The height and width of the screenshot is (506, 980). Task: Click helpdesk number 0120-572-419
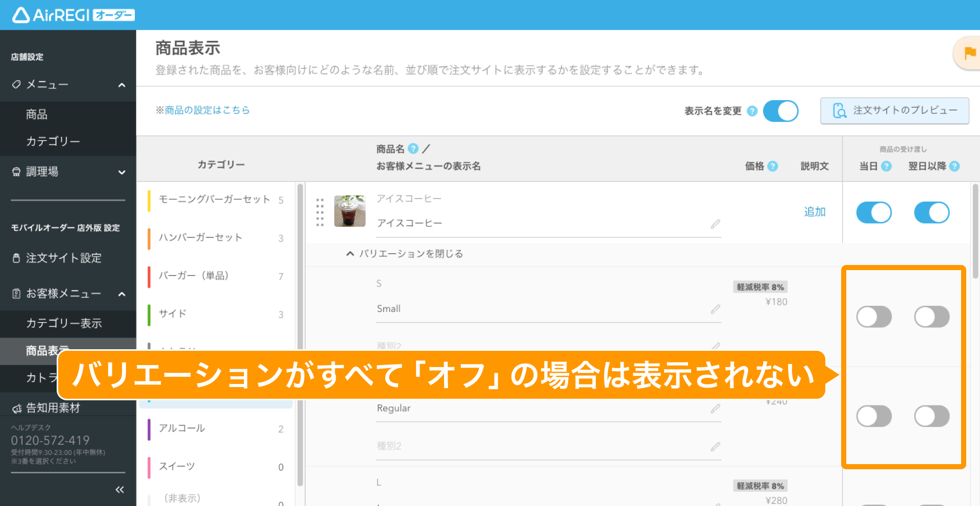coord(51,441)
